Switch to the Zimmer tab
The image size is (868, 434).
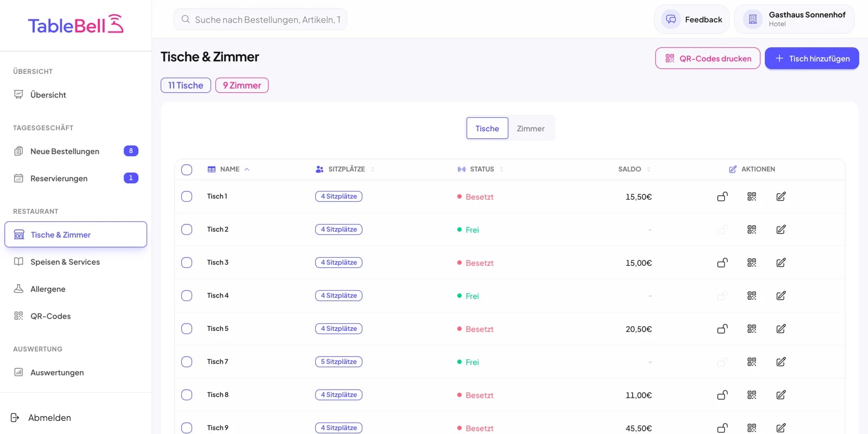531,129
